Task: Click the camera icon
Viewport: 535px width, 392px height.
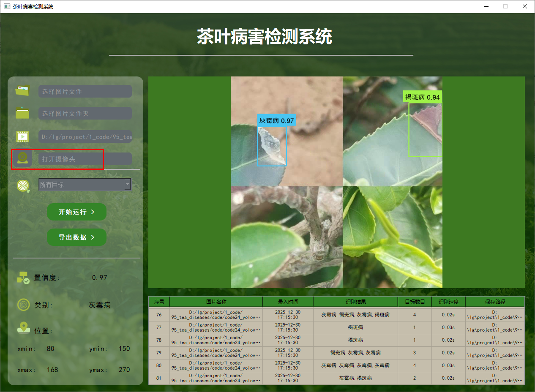Action: 22,159
